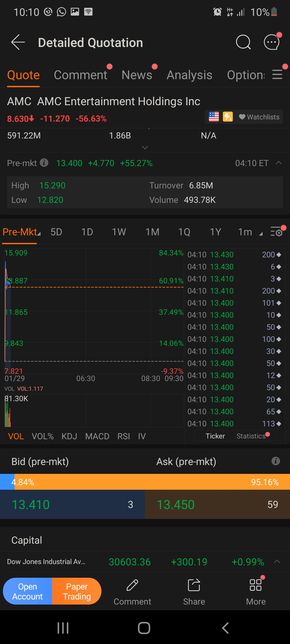This screenshot has width=290, height=644.
Task: Tap ask price 13.450
Action: coord(176,504)
